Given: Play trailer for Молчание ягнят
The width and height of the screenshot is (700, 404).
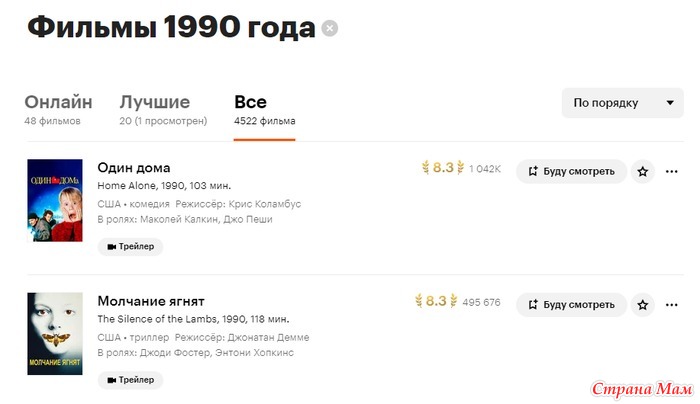Looking at the screenshot, I should click(x=130, y=380).
